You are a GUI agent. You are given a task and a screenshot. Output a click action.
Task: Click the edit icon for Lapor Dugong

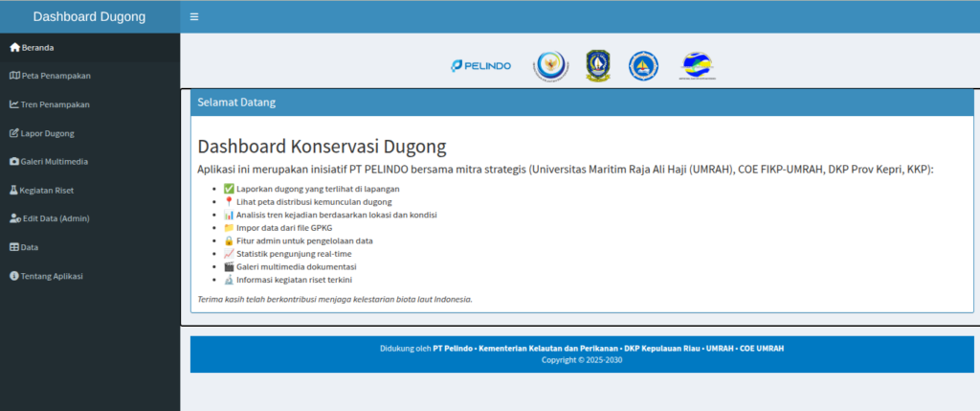tap(14, 133)
